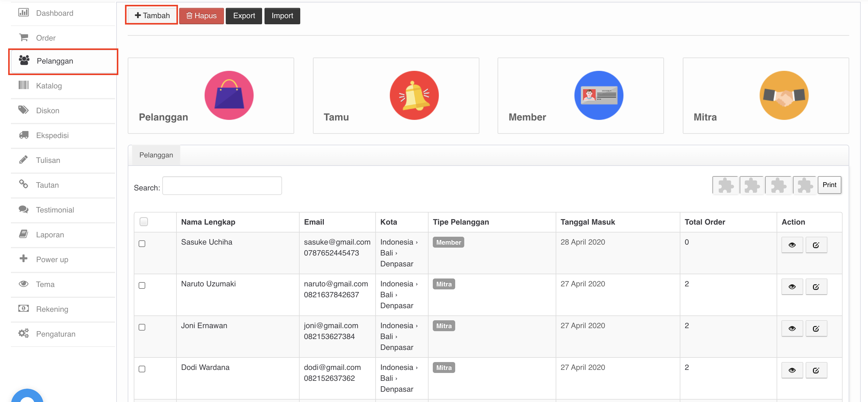
Task: Focus the Search input field
Action: coord(222,186)
